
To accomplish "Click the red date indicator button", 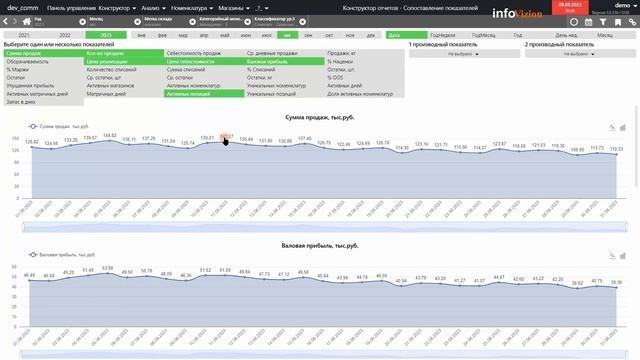I will tap(570, 7).
